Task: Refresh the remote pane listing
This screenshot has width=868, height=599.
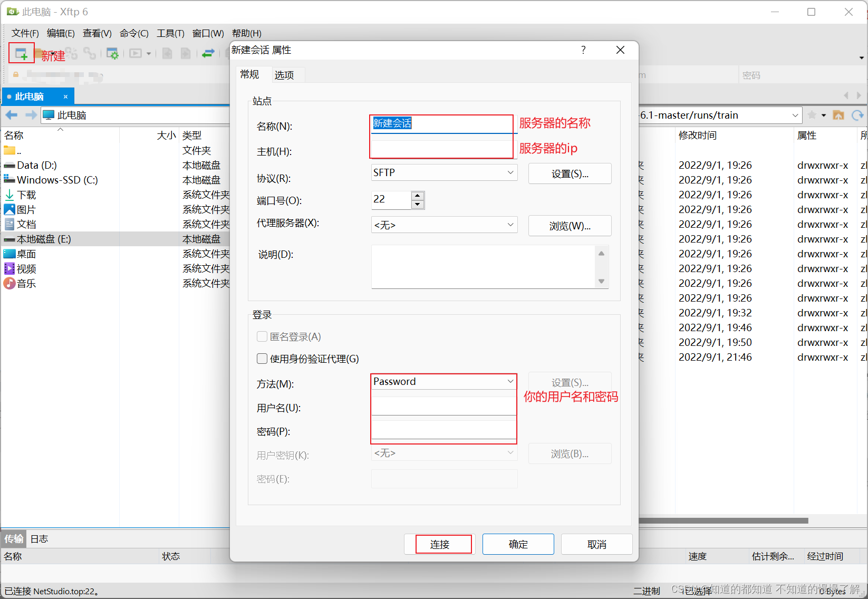Action: tap(857, 115)
